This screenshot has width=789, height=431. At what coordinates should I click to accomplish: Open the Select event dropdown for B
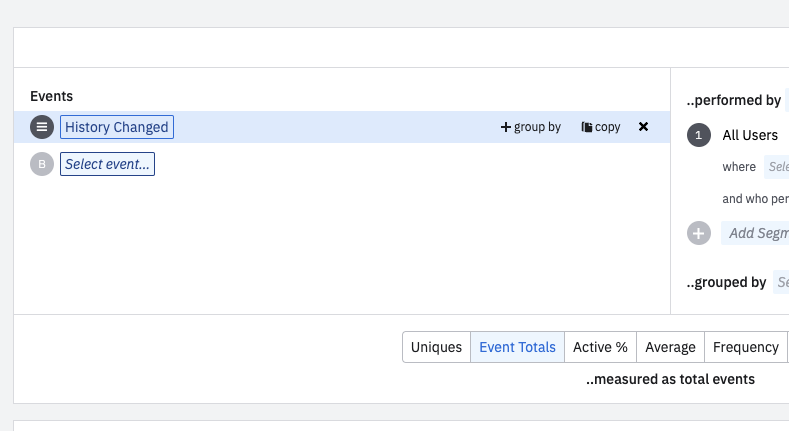108,164
